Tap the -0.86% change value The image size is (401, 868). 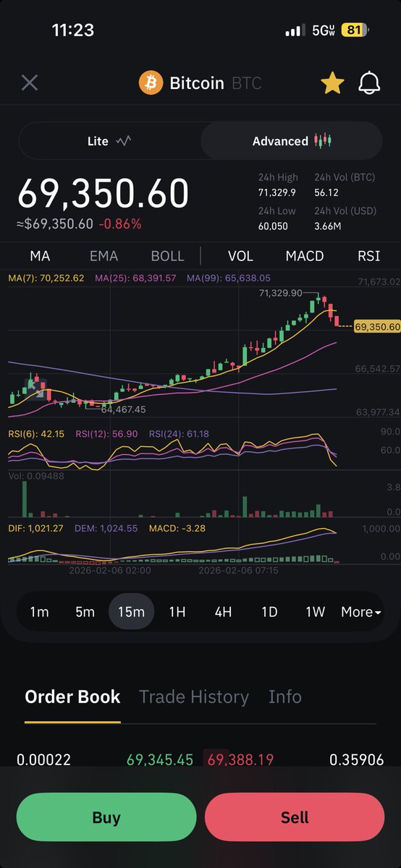[x=119, y=224]
